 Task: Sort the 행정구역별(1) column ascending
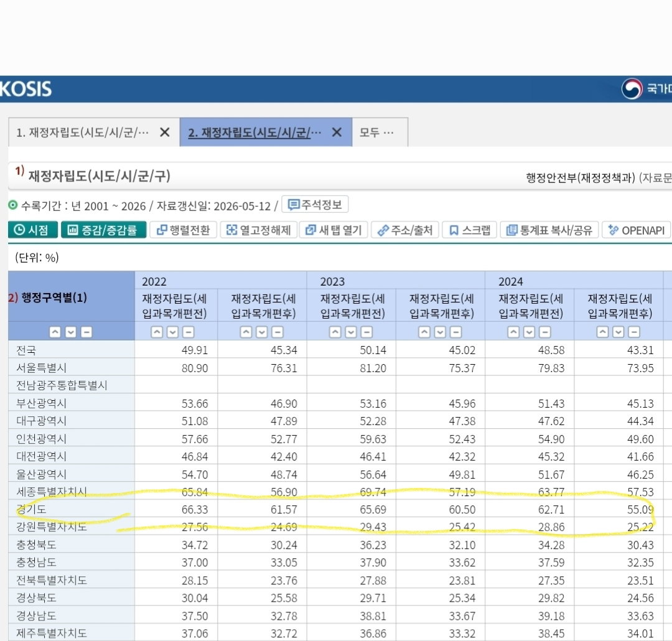click(55, 332)
